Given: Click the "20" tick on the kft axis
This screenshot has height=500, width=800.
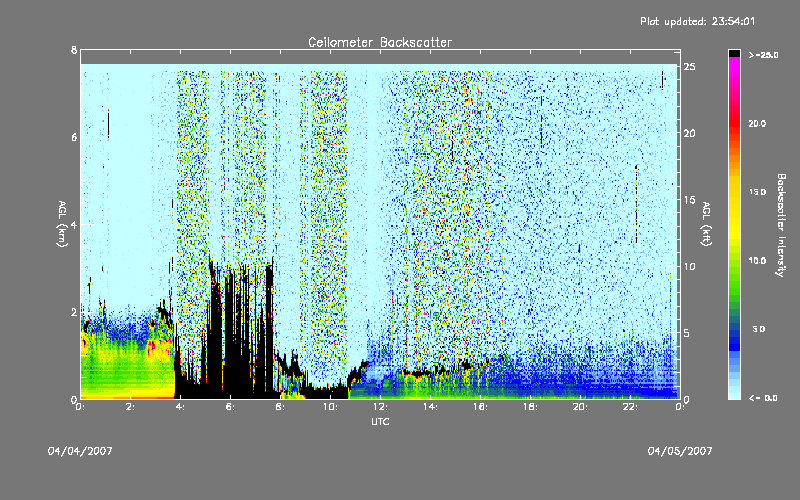Looking at the screenshot, I should pyautogui.click(x=689, y=133).
